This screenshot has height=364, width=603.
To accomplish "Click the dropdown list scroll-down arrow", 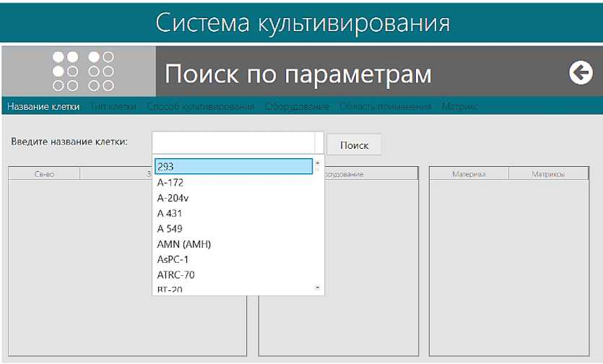I will 318,287.
